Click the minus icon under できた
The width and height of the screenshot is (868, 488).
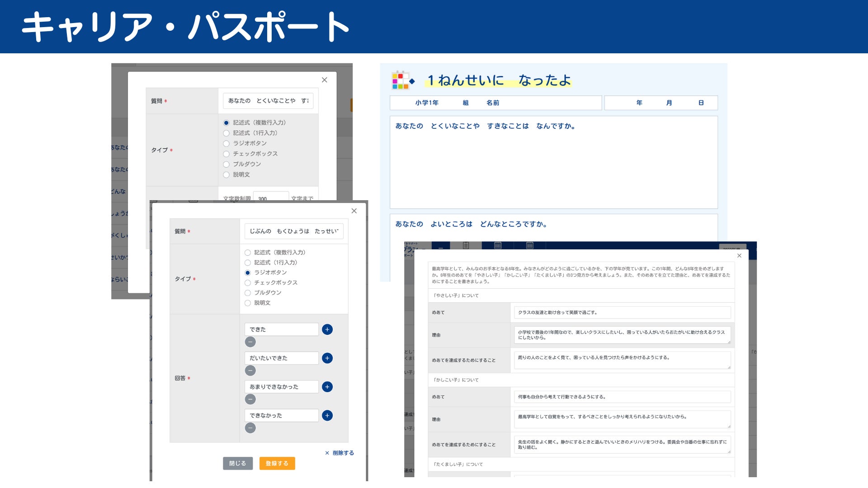point(250,342)
